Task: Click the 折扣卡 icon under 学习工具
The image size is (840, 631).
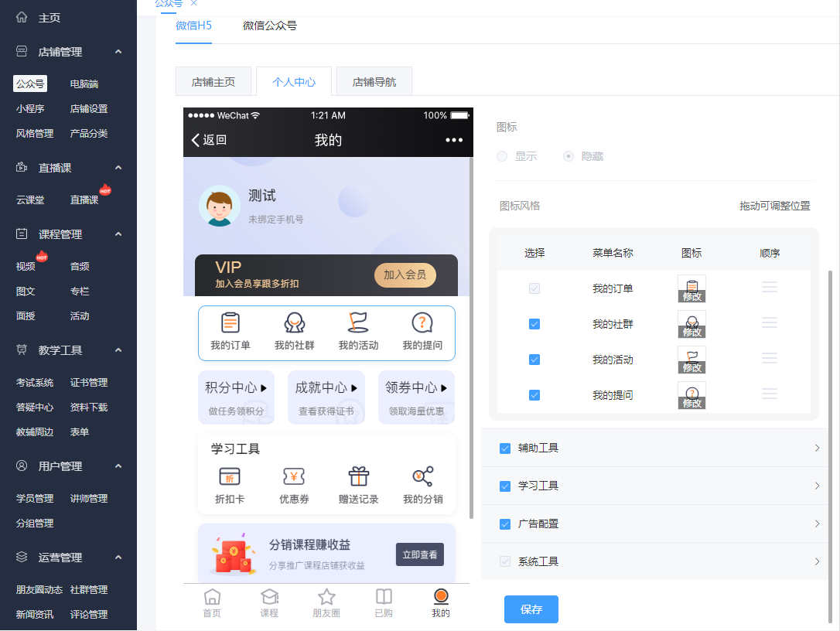Action: click(x=230, y=476)
